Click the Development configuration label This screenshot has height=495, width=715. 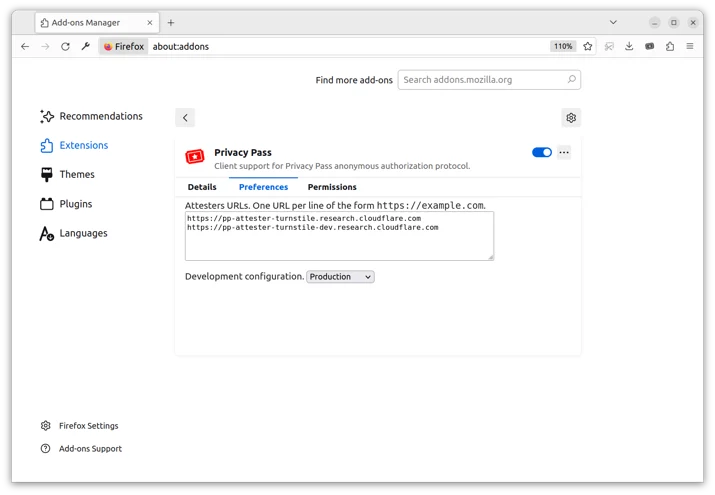pyautogui.click(x=244, y=276)
